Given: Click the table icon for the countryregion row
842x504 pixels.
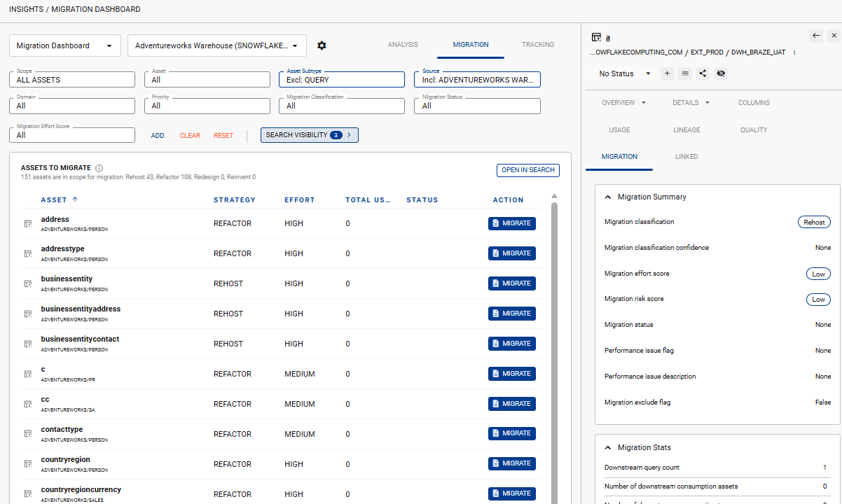Looking at the screenshot, I should [28, 464].
